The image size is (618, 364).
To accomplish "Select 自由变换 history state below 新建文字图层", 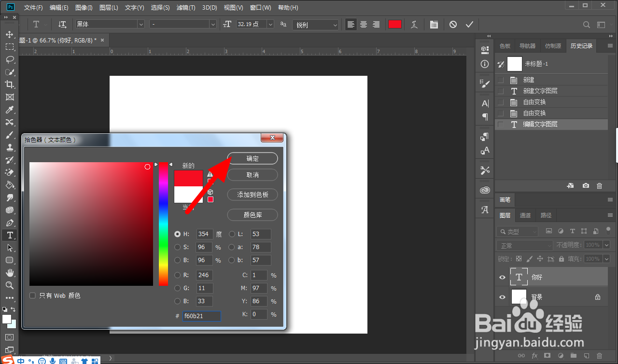I will pos(551,102).
